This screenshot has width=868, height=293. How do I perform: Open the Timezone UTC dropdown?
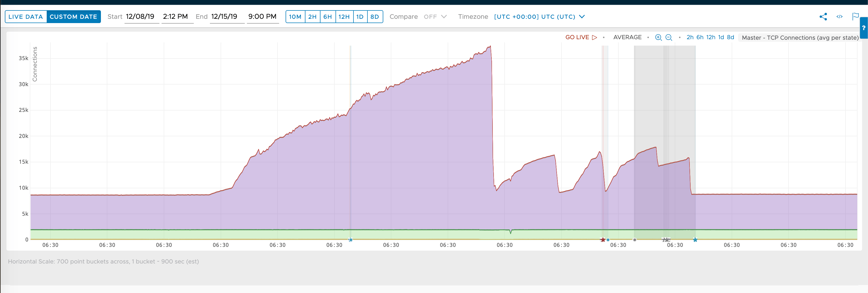539,17
